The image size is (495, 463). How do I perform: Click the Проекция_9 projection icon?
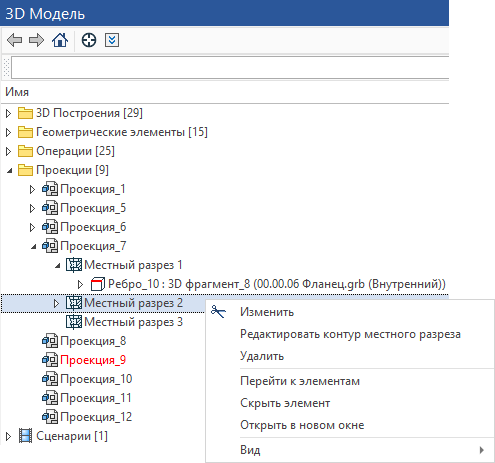click(50, 360)
